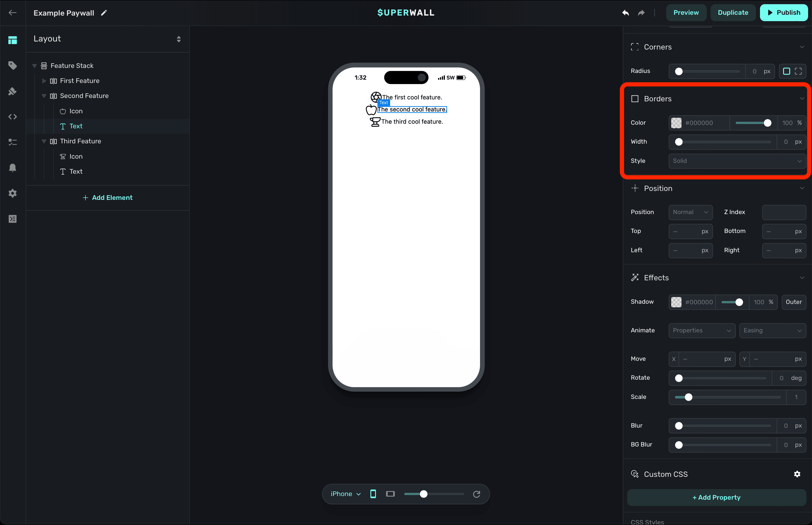The width and height of the screenshot is (812, 525).
Task: Select the portrait orientation toggle
Action: click(373, 494)
